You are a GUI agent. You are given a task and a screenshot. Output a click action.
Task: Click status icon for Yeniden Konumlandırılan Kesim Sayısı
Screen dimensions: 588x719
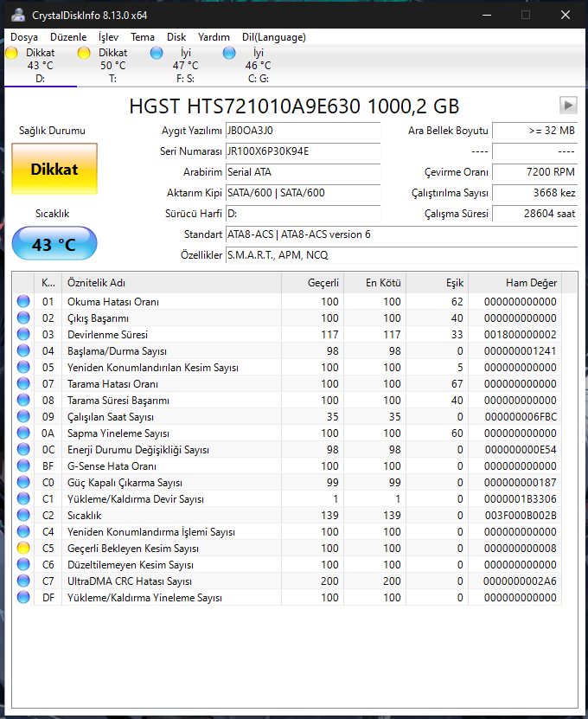click(x=23, y=368)
